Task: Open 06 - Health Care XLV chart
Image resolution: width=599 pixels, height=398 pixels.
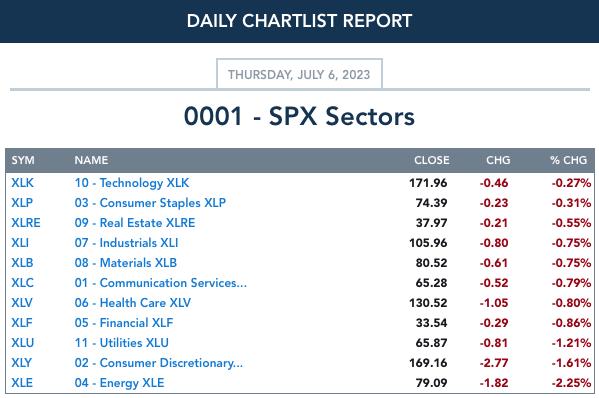Action: click(133, 303)
